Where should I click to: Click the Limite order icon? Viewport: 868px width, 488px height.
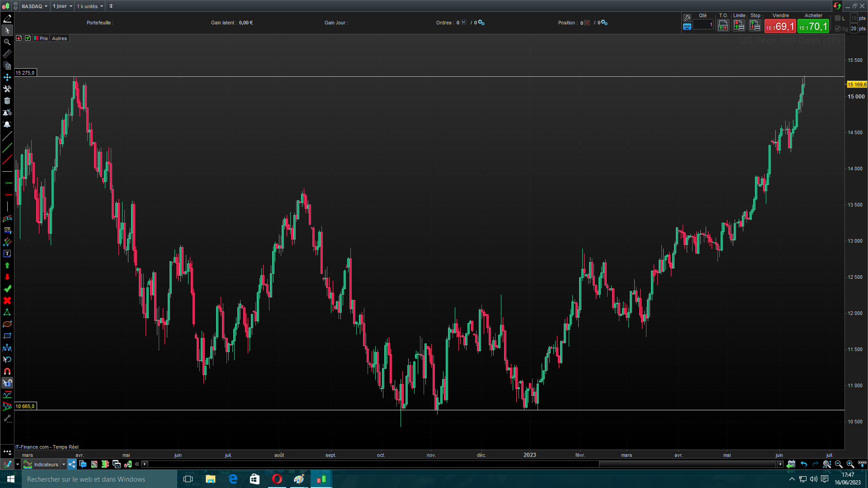tap(739, 26)
